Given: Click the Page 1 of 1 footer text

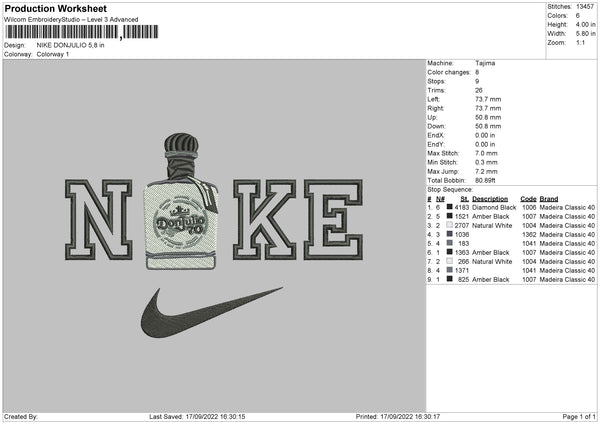Looking at the screenshot, I should 579,417.
